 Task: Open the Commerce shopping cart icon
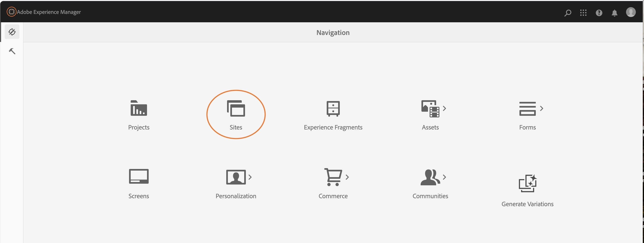click(333, 177)
